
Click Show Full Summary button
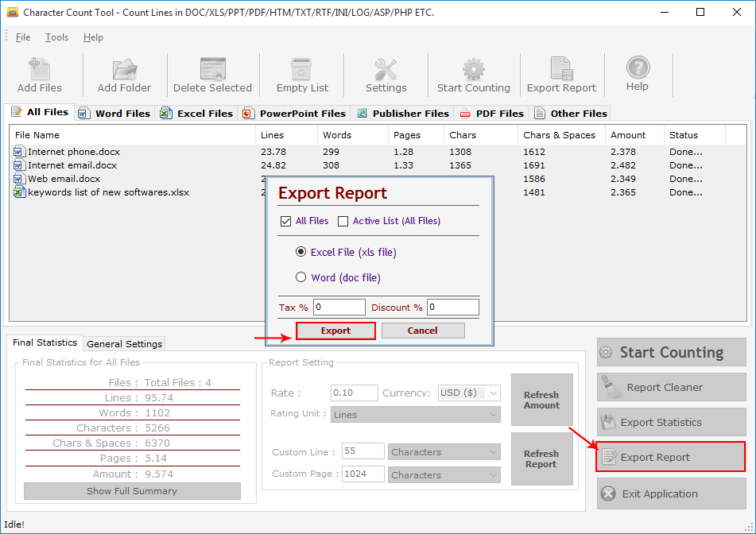pyautogui.click(x=132, y=491)
